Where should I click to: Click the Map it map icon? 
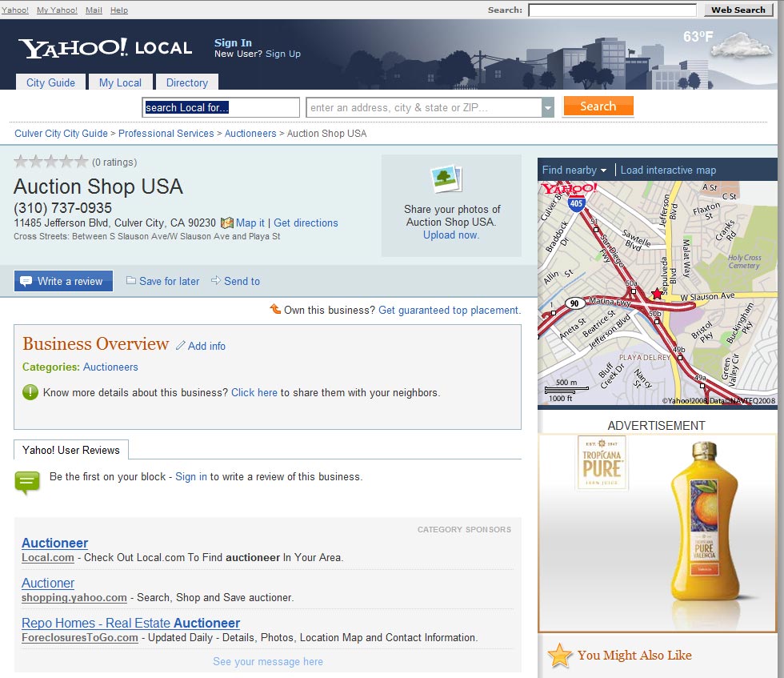(x=227, y=223)
